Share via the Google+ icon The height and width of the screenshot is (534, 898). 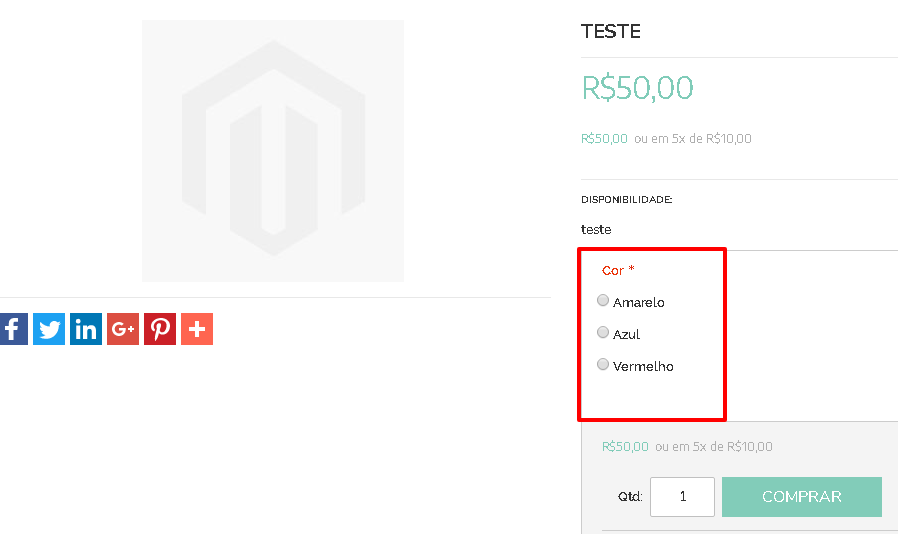click(123, 329)
